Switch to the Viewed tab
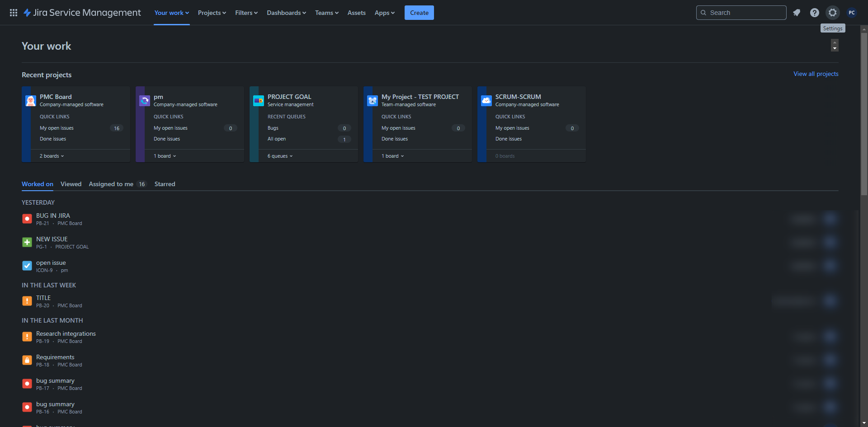The width and height of the screenshot is (868, 427). 71,184
